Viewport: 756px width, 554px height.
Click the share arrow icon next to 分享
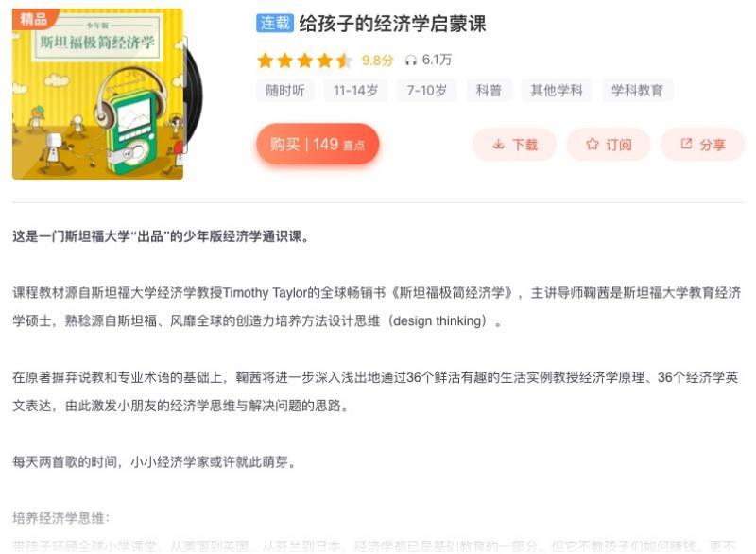click(686, 144)
